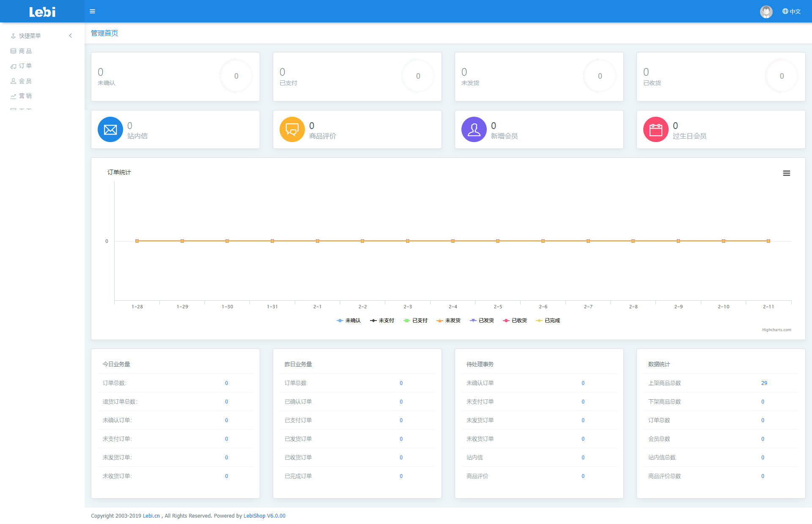This screenshot has height=524, width=812.
Task: Expand the 商品 sidebar menu
Action: [25, 51]
